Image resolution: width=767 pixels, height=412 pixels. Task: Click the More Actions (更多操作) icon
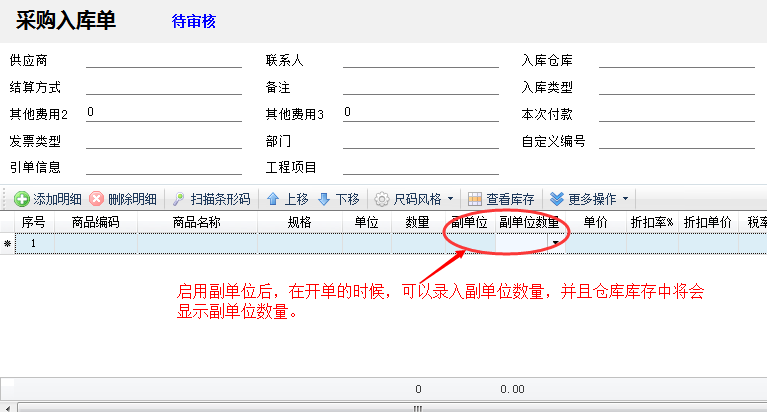point(557,199)
